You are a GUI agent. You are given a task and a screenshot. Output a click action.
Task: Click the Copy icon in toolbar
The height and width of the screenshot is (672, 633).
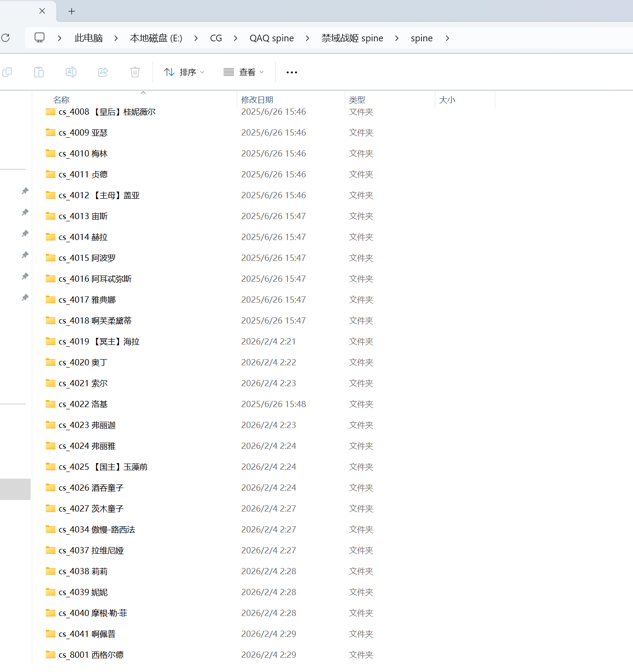pyautogui.click(x=7, y=72)
